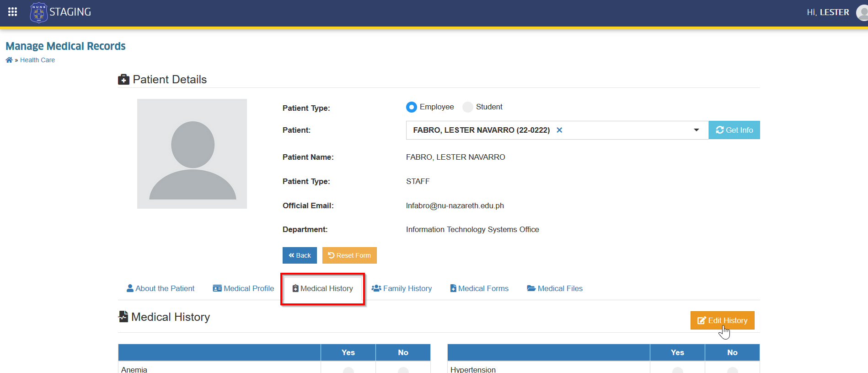Open the Medical Files tab

coord(555,288)
